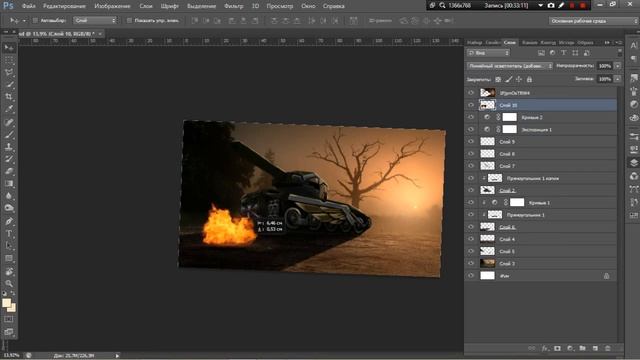Toggle the Автовыбор checkbox
The width and height of the screenshot is (640, 360).
(35, 20)
